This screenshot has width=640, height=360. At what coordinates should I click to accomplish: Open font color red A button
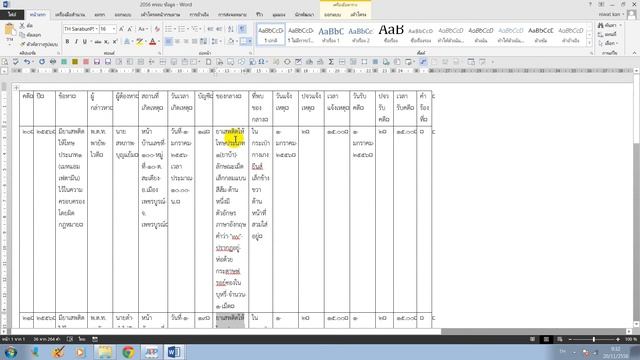153,42
